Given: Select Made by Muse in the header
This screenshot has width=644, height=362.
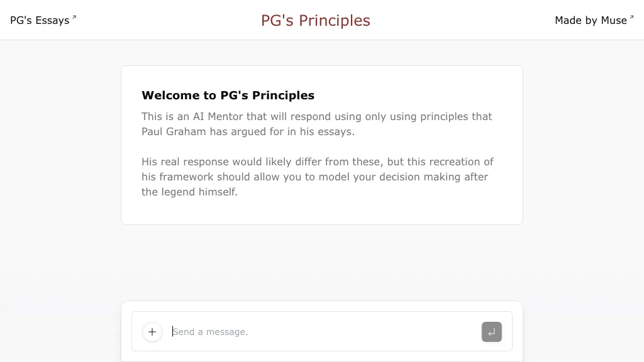Looking at the screenshot, I should point(590,20).
